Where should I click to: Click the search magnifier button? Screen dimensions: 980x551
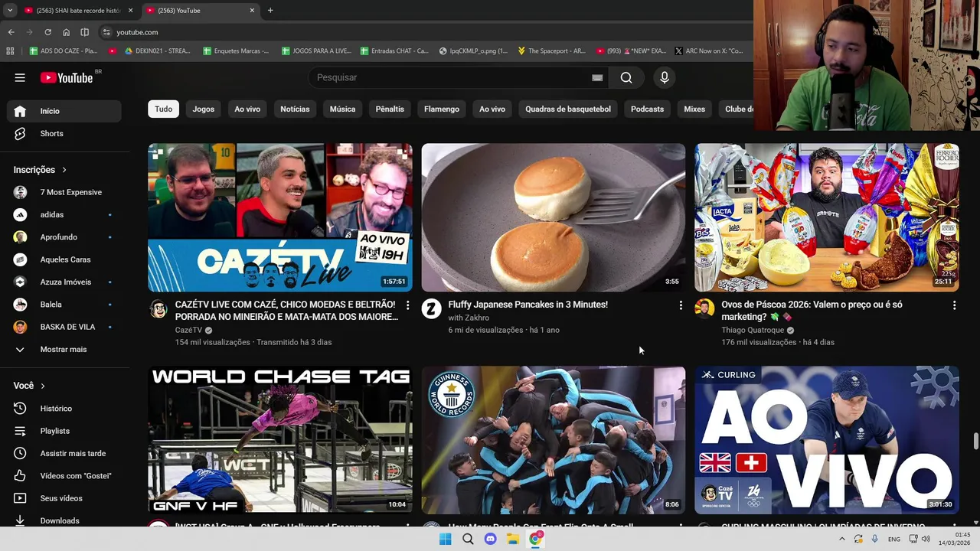[x=626, y=77]
